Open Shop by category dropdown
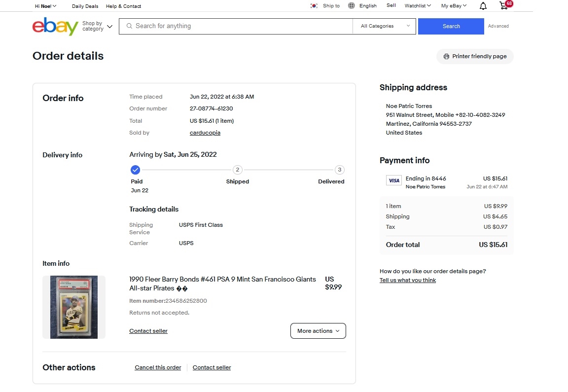The image size is (568, 392). tap(97, 26)
